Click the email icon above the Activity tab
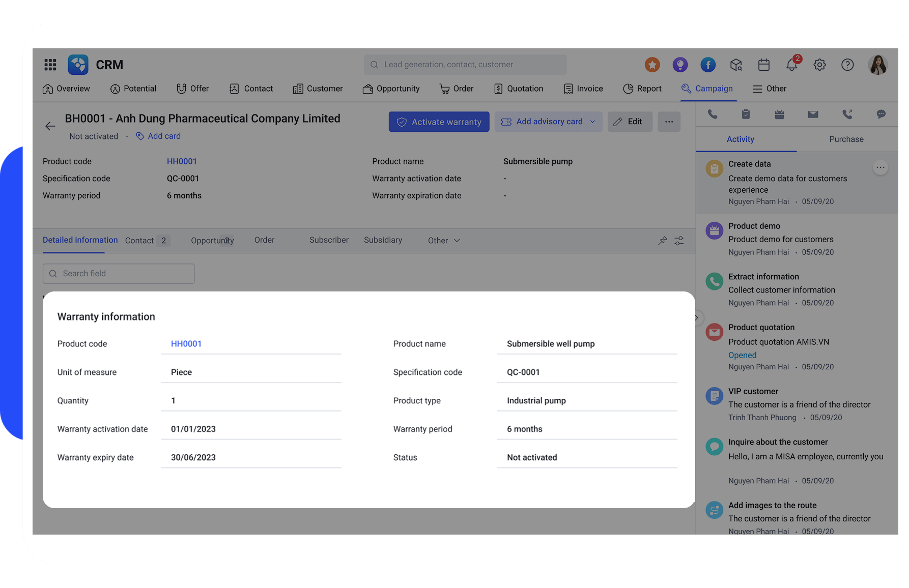This screenshot has height=588, width=909. [813, 114]
